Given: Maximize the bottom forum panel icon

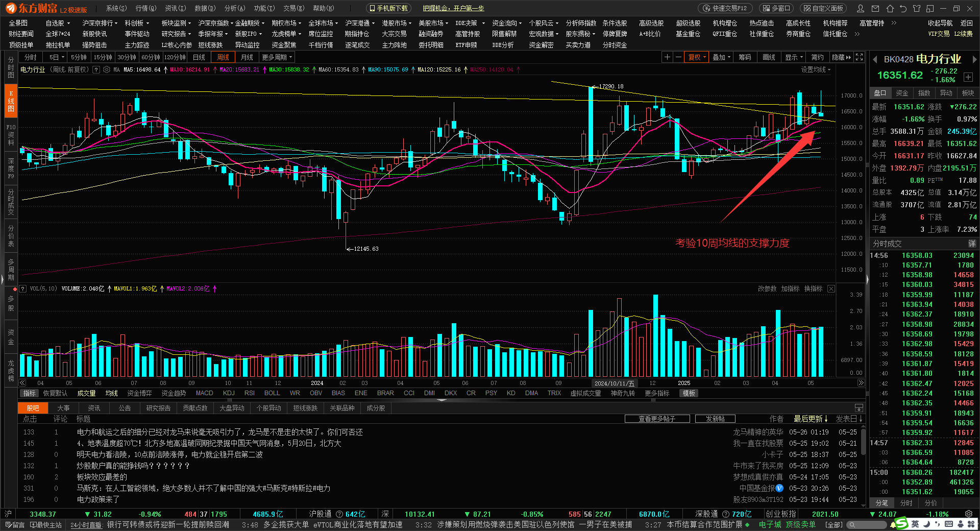Looking at the screenshot, I should 859,408.
